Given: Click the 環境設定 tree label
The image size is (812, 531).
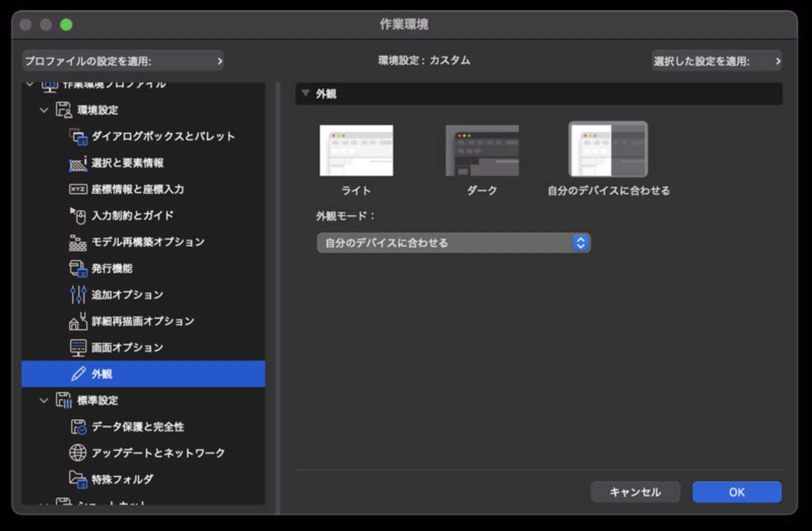Looking at the screenshot, I should click(x=97, y=110).
